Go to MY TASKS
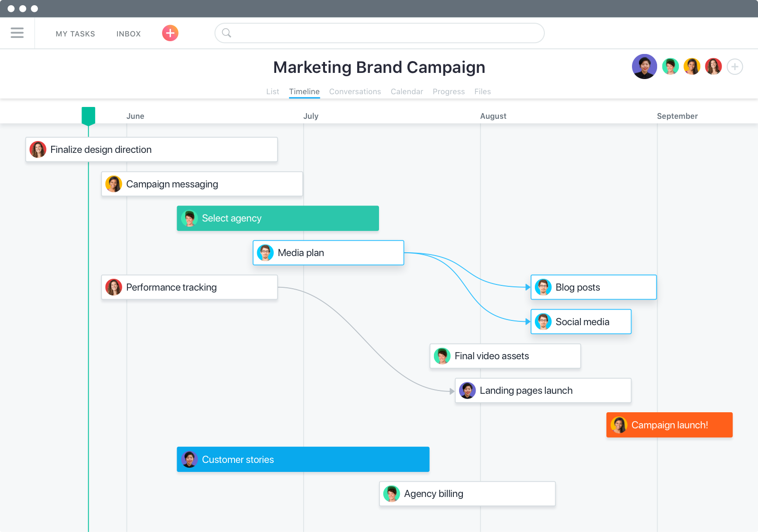This screenshot has width=758, height=532. click(75, 34)
